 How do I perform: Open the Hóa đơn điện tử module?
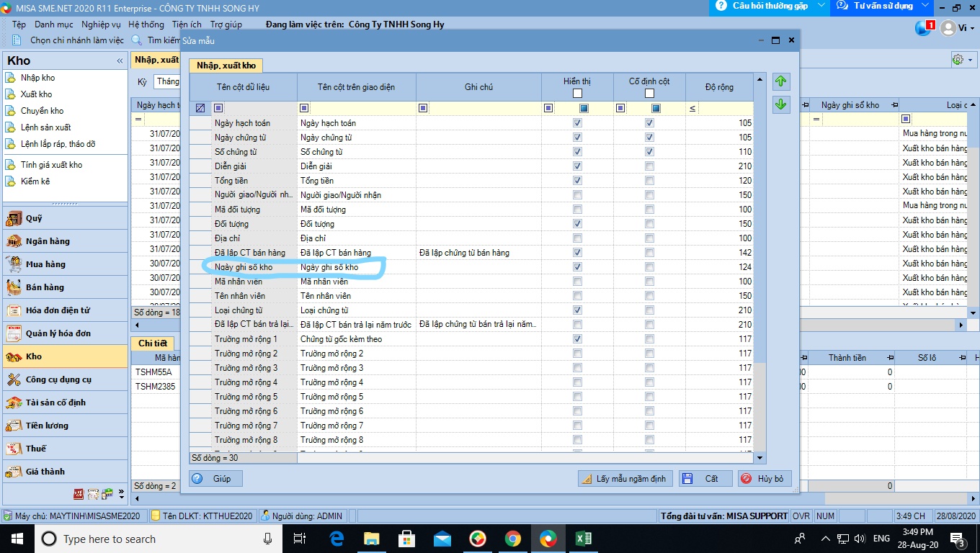point(58,310)
